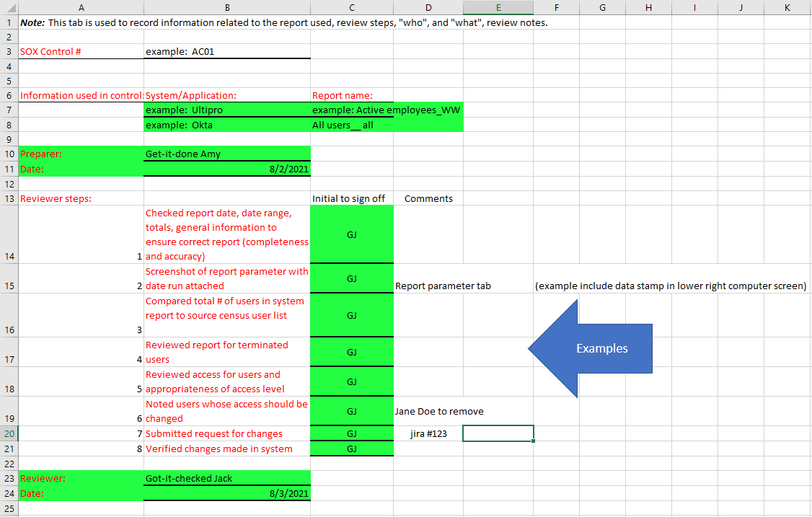Click the blue Examples arrow shape
Screen dimensions: 812x517
(591, 349)
